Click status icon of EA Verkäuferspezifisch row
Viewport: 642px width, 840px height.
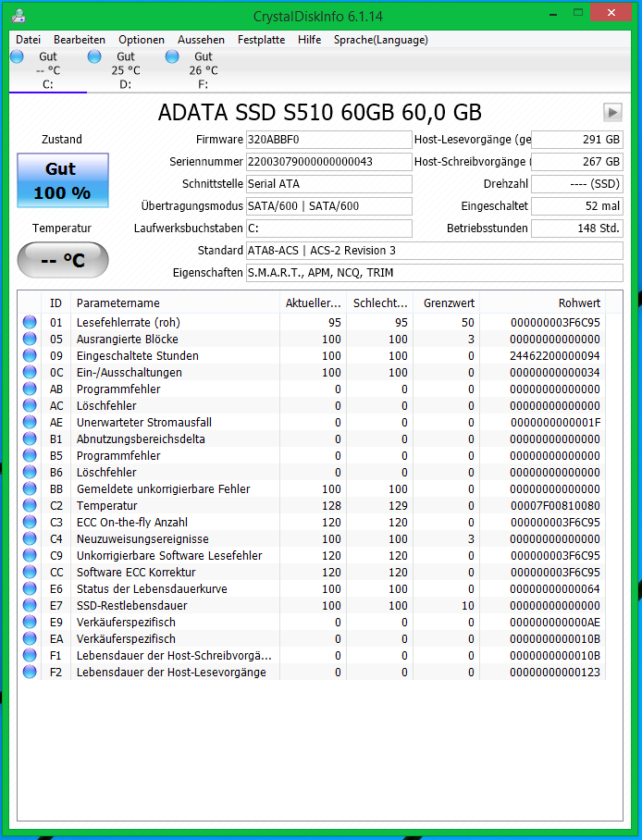point(30,638)
